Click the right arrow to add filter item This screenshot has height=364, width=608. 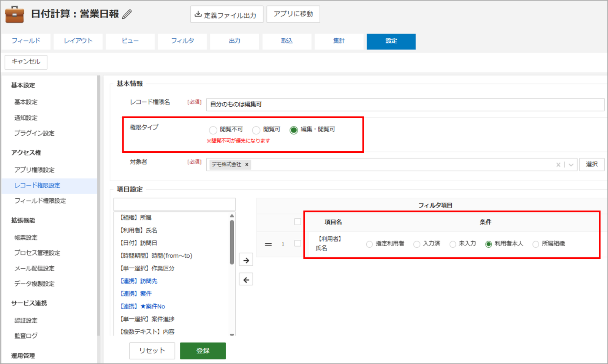246,260
